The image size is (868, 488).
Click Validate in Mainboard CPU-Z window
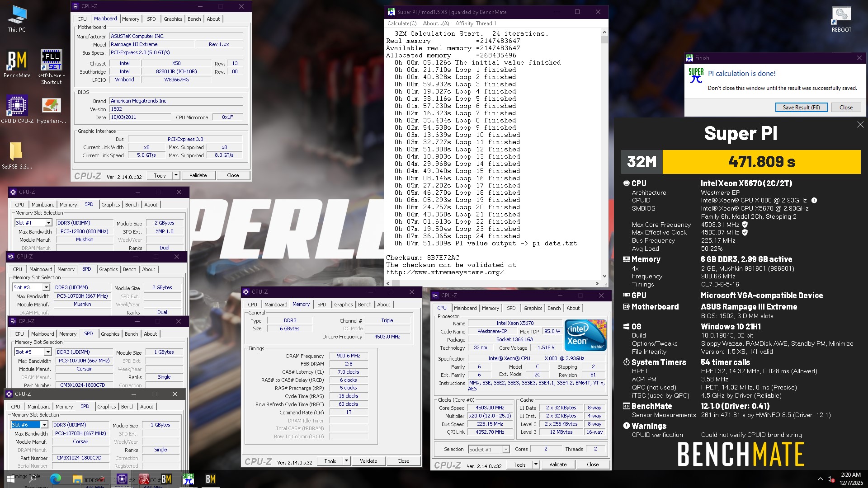pos(198,175)
